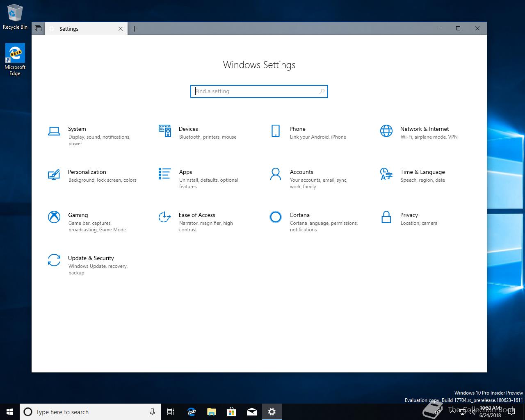Viewport: 525px width, 420px height.
Task: Click the Phone settings icon
Action: [276, 131]
